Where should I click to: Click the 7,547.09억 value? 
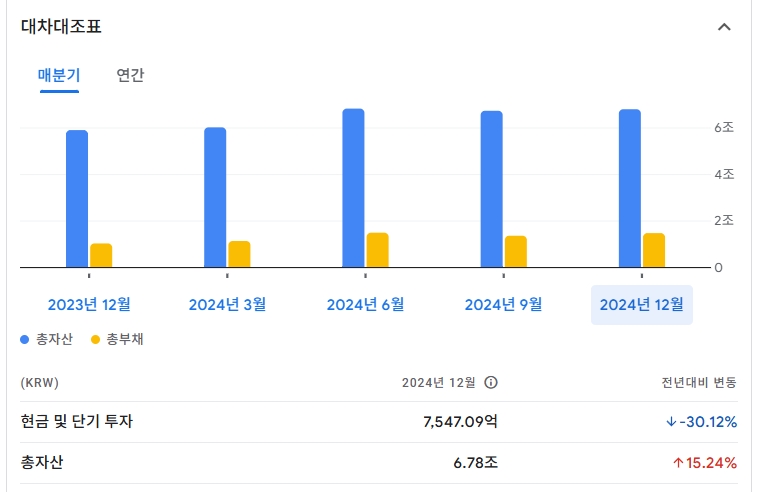click(x=461, y=421)
